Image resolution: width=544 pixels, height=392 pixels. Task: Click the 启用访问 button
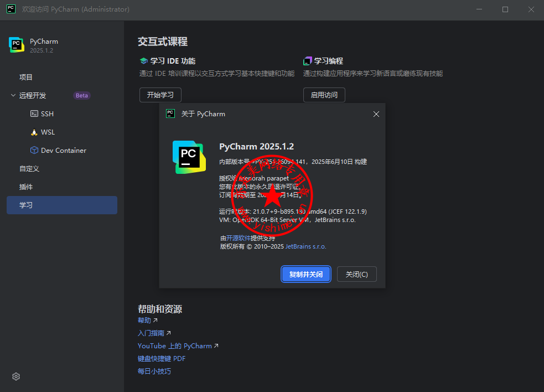click(x=324, y=95)
